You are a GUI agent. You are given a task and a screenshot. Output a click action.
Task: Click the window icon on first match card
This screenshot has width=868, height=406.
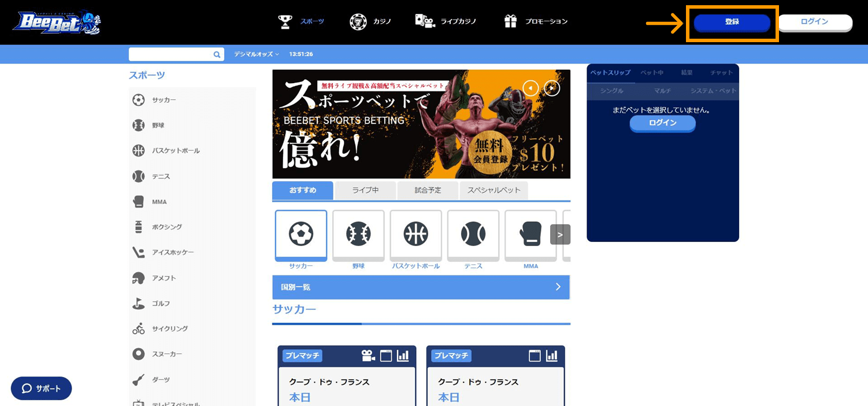pyautogui.click(x=386, y=356)
